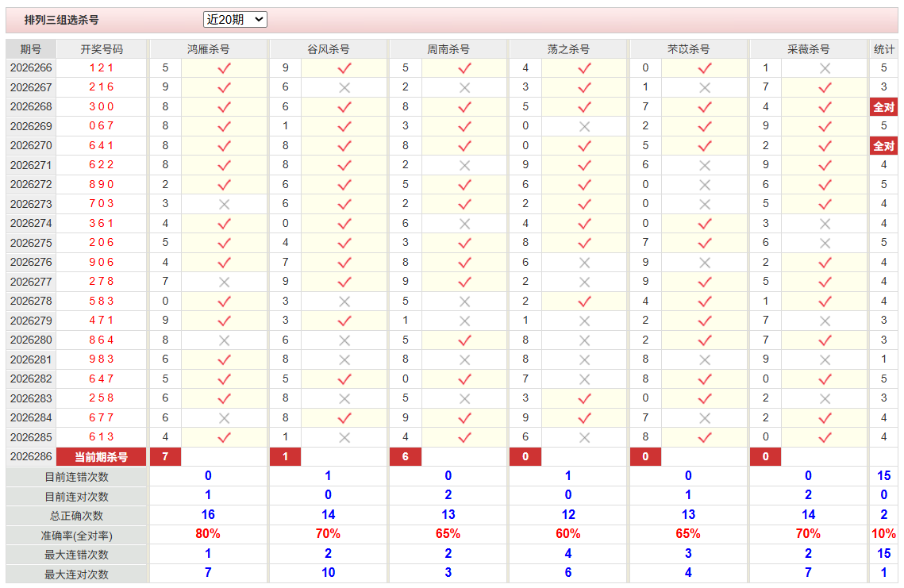Click the 荡之杀号 check mark in row 2026283
This screenshot has width=904, height=588.
pyautogui.click(x=585, y=398)
